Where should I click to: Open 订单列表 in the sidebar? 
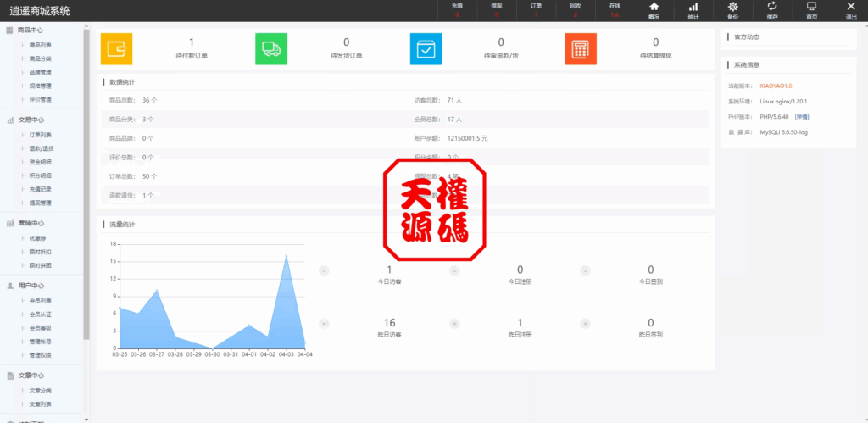coord(41,135)
